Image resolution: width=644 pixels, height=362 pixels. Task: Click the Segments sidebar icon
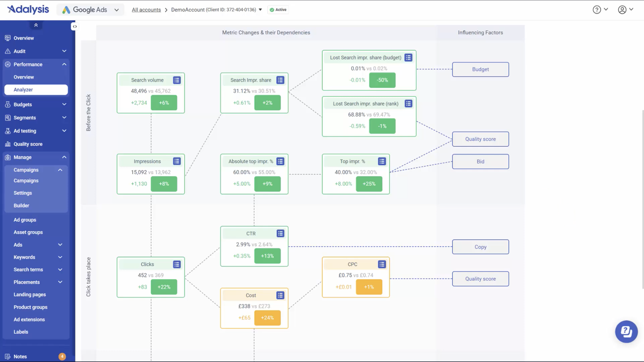(x=8, y=118)
